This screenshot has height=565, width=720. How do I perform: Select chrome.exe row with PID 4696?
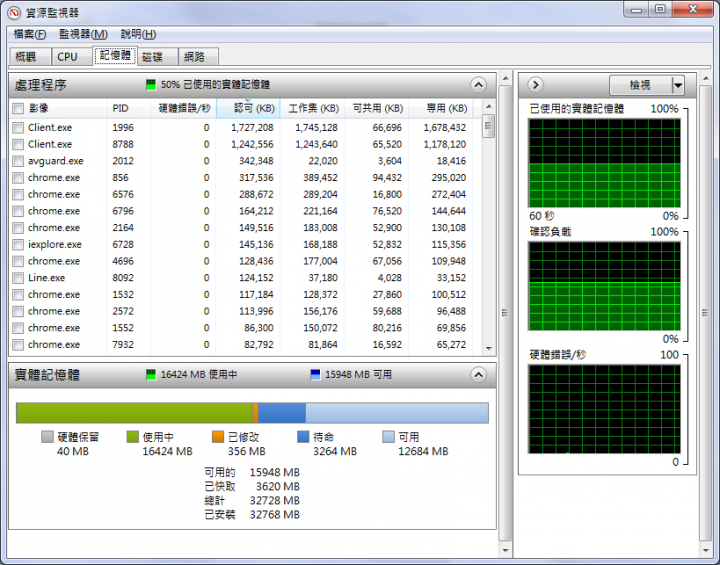coord(245,261)
